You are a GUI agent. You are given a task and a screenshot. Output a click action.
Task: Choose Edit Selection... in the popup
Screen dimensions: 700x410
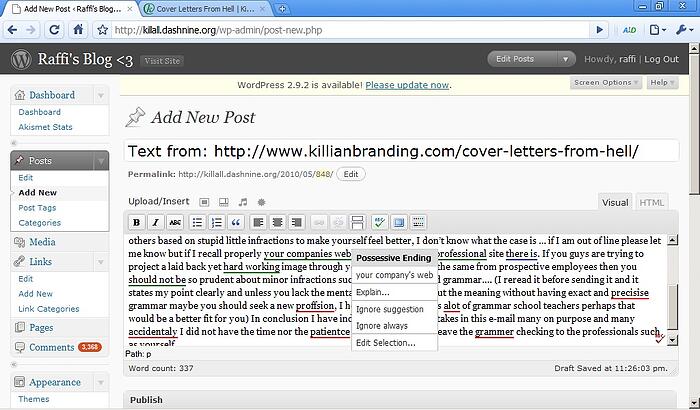(394, 343)
